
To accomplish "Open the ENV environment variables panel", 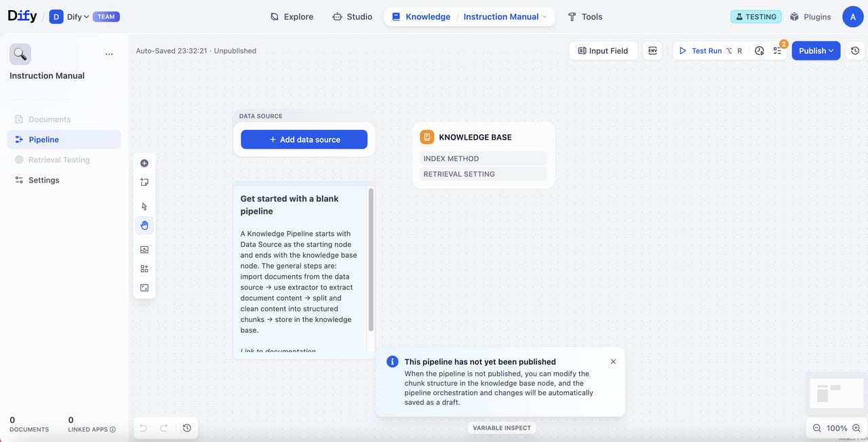I will [652, 51].
